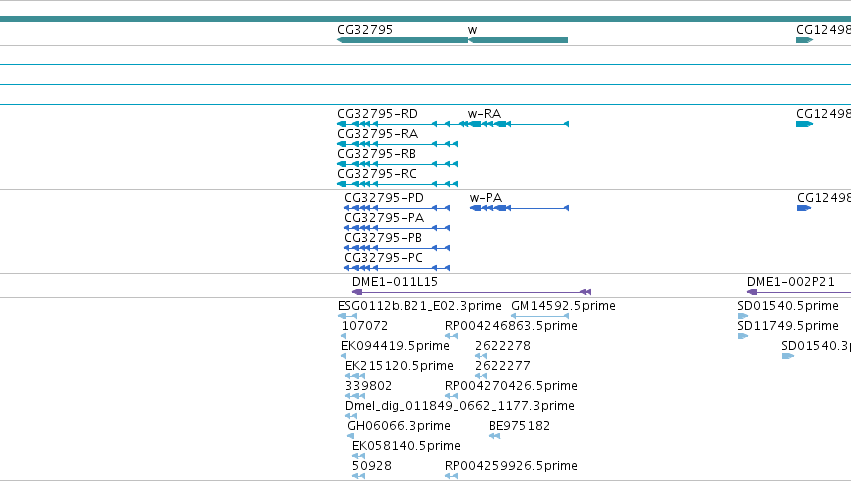Select the CG32795-RC transcript glyph
Image resolution: width=851 pixels, height=481 pixels.
tap(397, 184)
